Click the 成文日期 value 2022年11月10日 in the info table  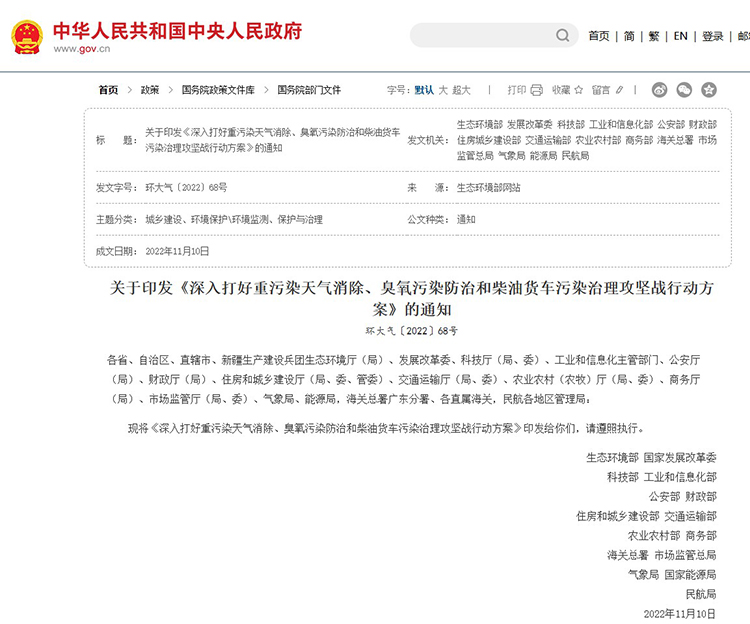(x=177, y=251)
